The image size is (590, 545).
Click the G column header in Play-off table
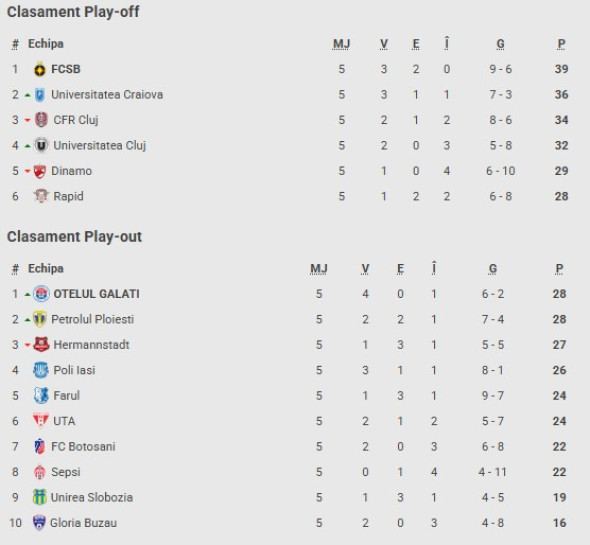pyautogui.click(x=500, y=44)
